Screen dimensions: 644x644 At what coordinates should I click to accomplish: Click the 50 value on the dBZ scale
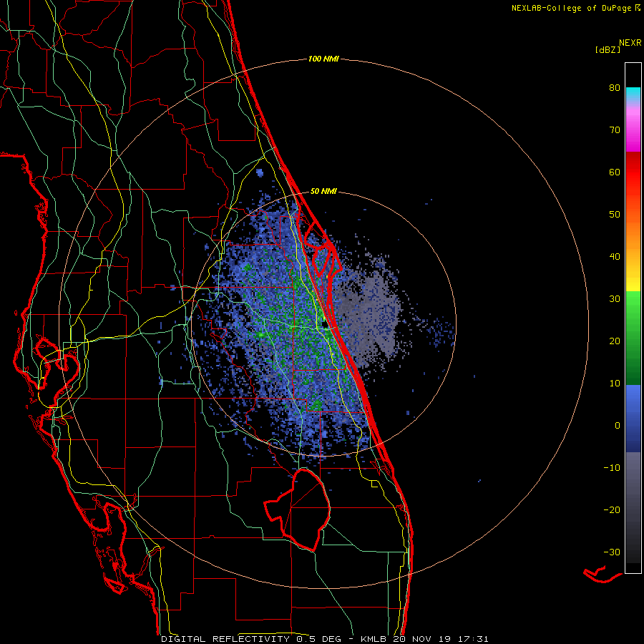615,215
